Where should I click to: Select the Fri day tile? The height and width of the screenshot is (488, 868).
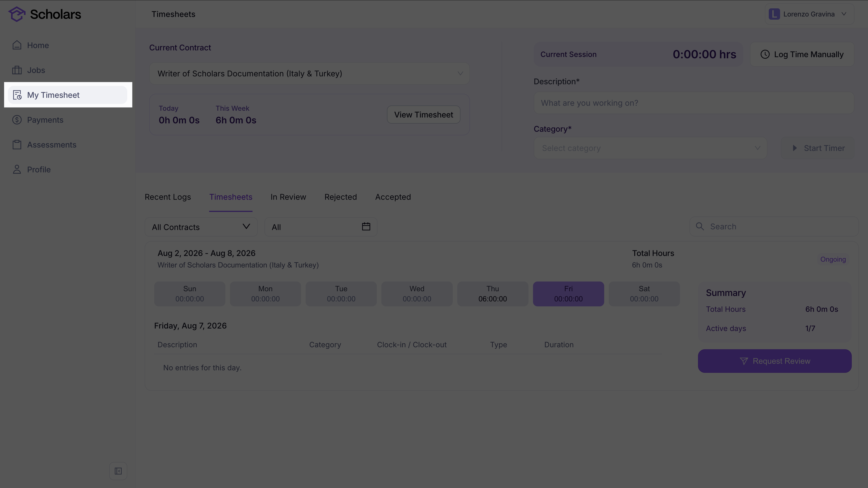pyautogui.click(x=568, y=294)
